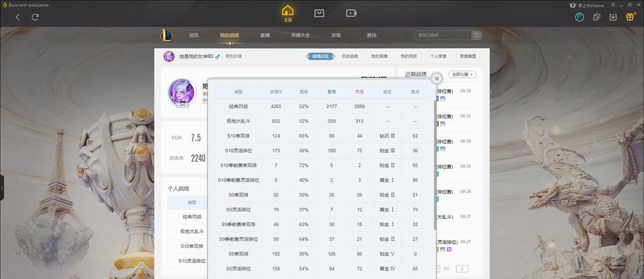The image size is (644, 279).
Task: Open the WeGame home (主页) icon
Action: point(287,13)
